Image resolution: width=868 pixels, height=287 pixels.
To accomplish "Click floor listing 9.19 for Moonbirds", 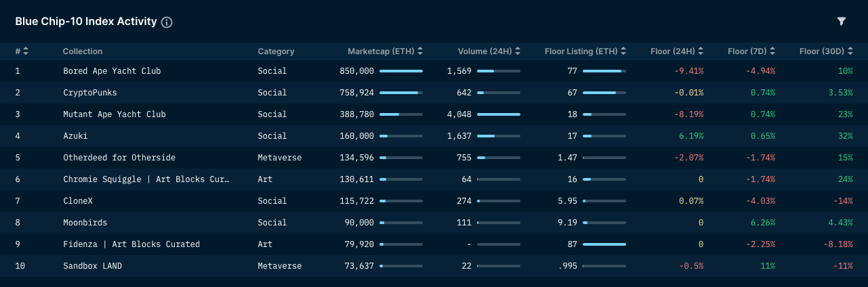I will click(568, 223).
